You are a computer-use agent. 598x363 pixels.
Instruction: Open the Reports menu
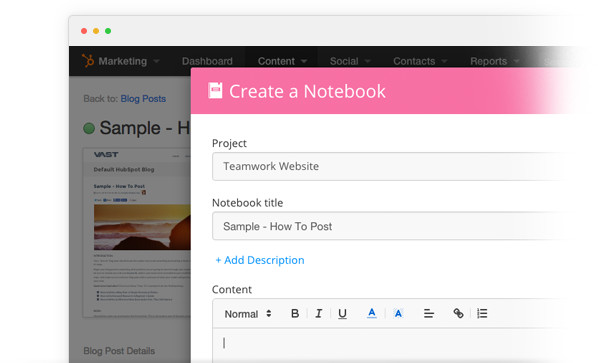click(x=494, y=61)
